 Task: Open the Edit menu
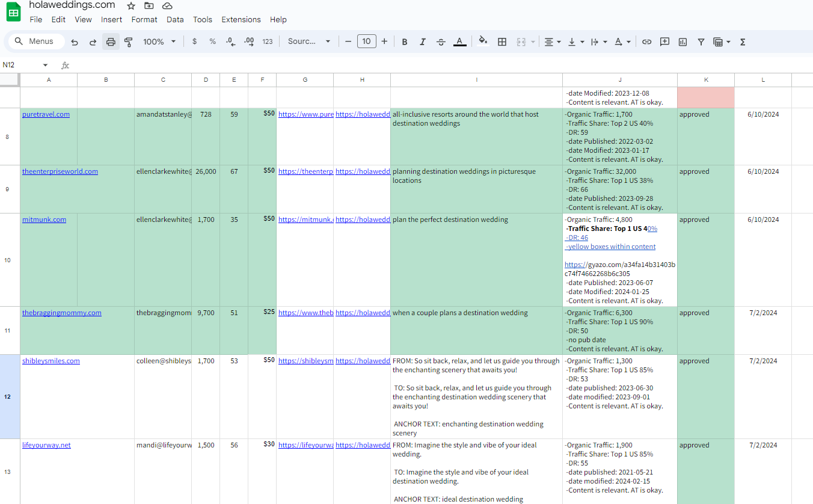(x=58, y=19)
